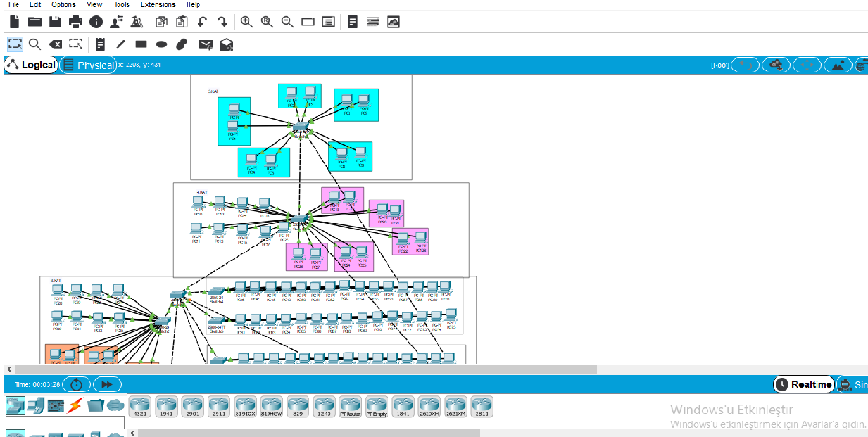The image size is (868, 437).
Task: Click Fast Forward Time button
Action: pos(107,384)
